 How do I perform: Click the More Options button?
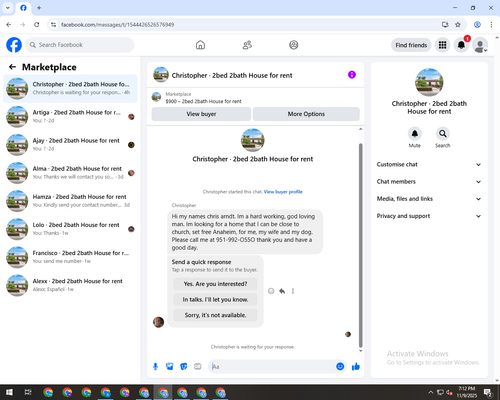[x=306, y=114]
